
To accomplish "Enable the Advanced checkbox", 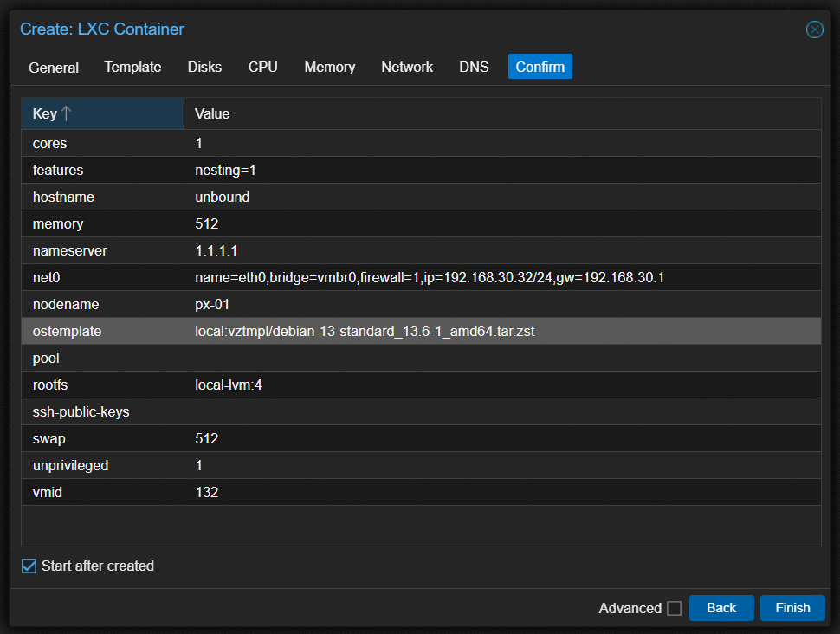I will 674,608.
